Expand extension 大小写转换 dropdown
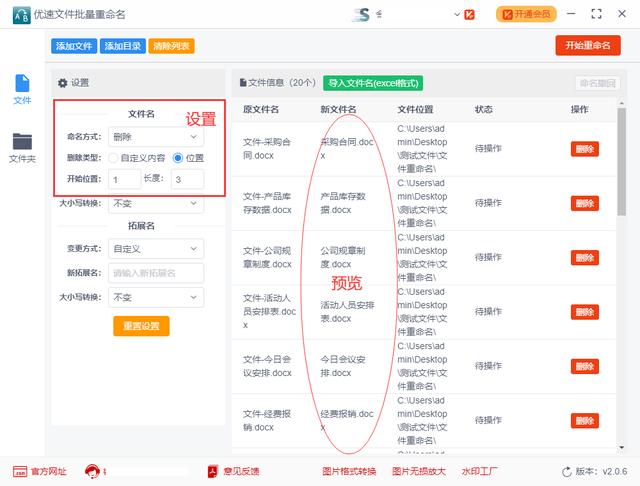This screenshot has height=486, width=640. (157, 297)
